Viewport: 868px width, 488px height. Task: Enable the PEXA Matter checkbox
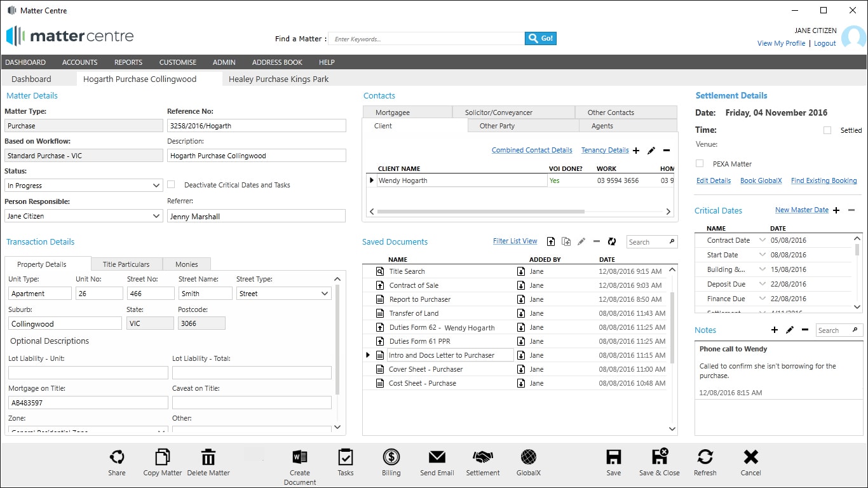[700, 163]
